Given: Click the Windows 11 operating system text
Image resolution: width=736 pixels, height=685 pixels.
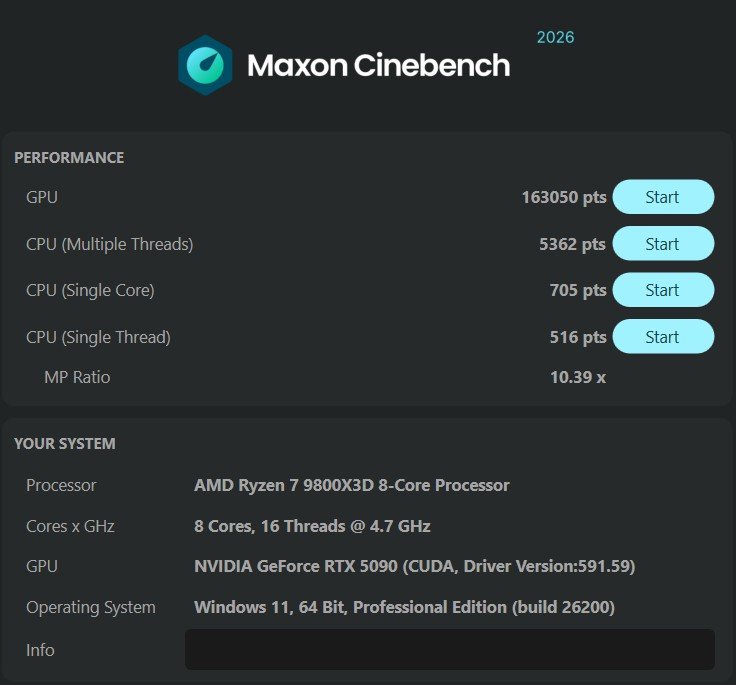Looking at the screenshot, I should click(x=405, y=607).
